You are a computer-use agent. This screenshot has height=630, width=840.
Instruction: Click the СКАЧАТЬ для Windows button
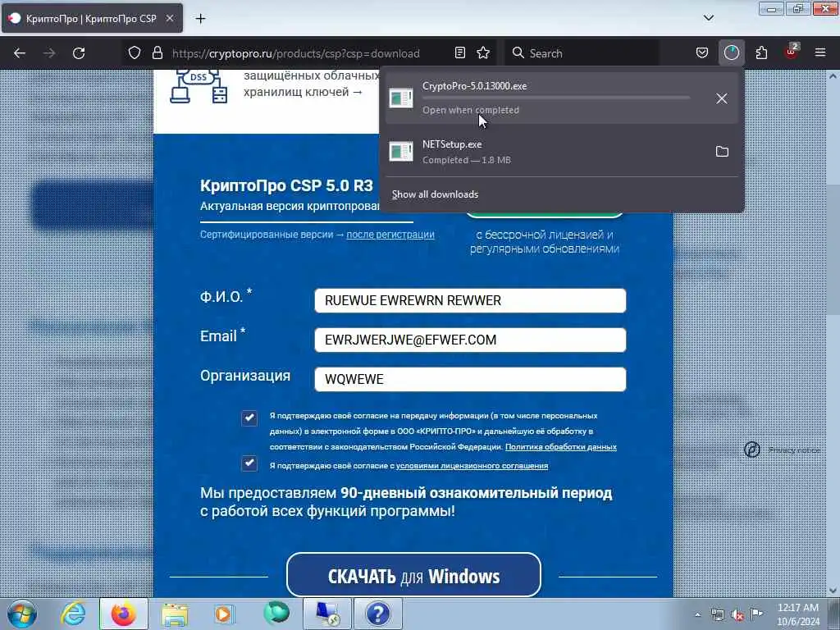click(x=413, y=575)
